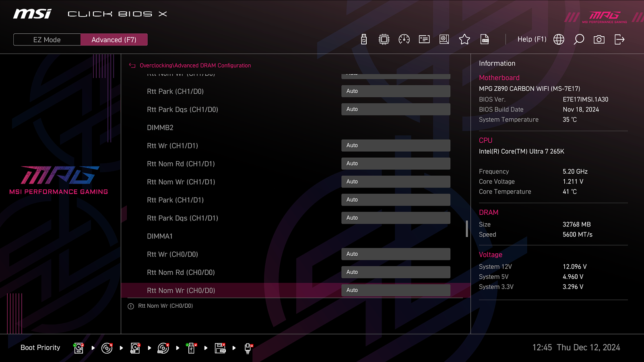Viewport: 644px width, 362px height.
Task: Click the DIMMB2 section heading
Action: [160, 128]
